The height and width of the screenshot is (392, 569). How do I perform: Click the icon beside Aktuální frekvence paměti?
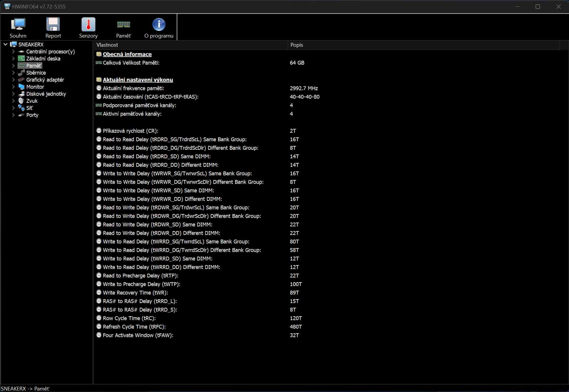coord(99,88)
